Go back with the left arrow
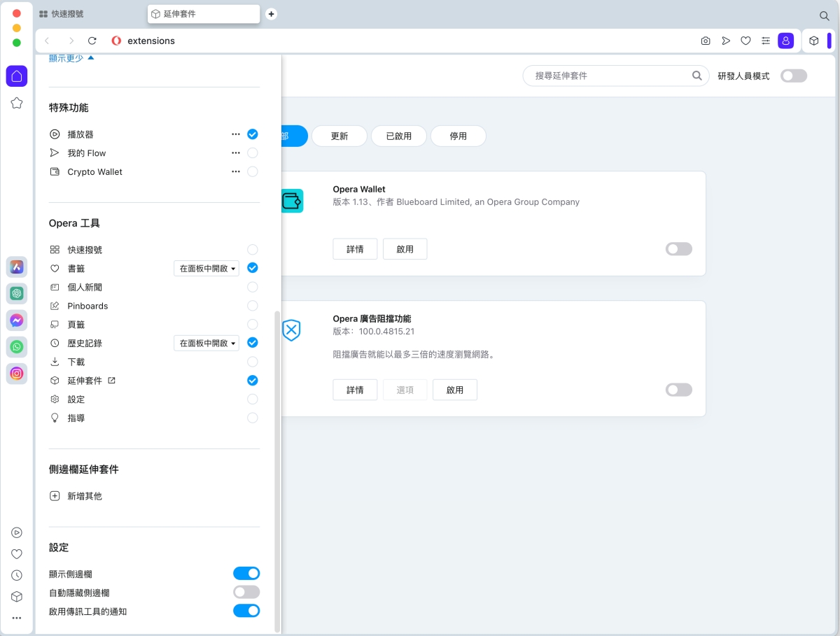The height and width of the screenshot is (636, 840). (x=47, y=41)
